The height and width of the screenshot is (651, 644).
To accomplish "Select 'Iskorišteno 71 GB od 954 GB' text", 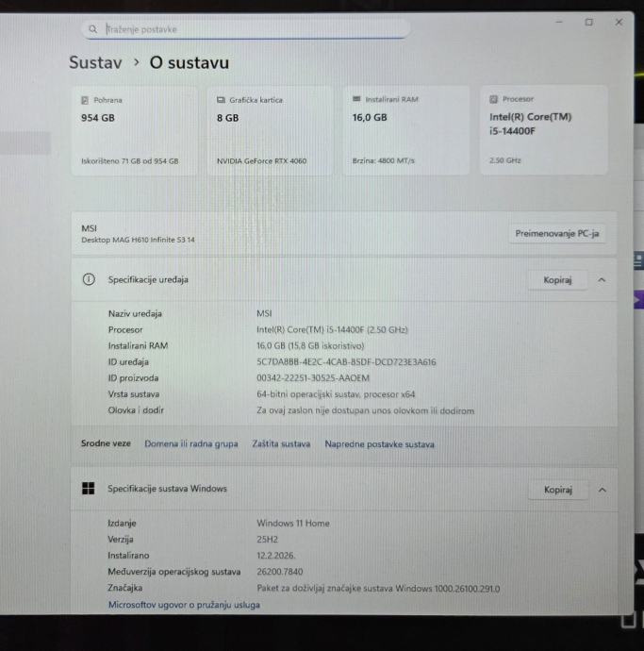I will tap(130, 161).
